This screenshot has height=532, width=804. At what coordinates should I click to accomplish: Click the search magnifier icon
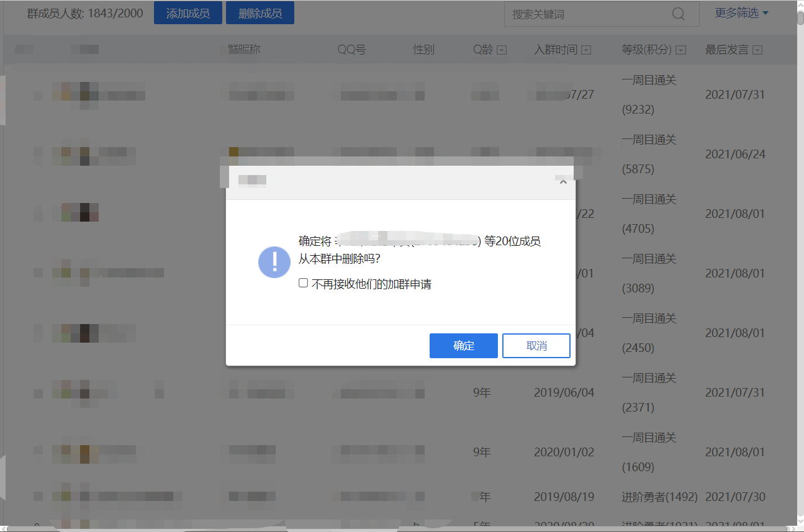[x=678, y=13]
